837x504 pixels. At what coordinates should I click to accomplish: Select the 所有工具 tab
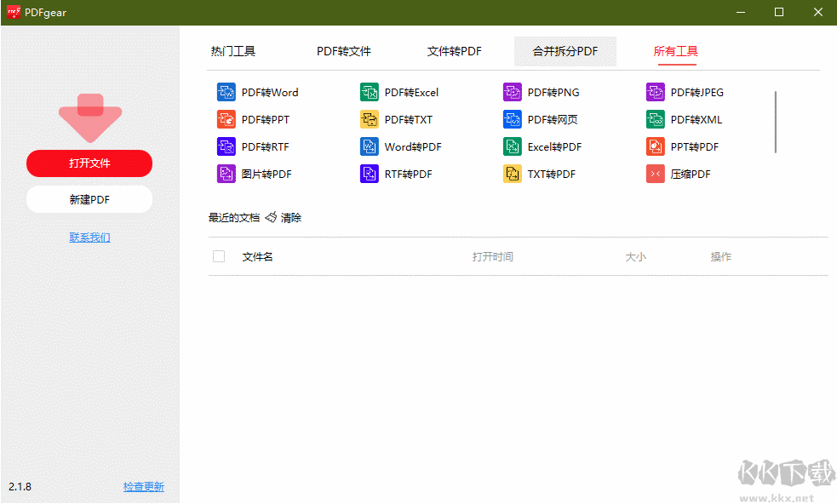tap(676, 51)
